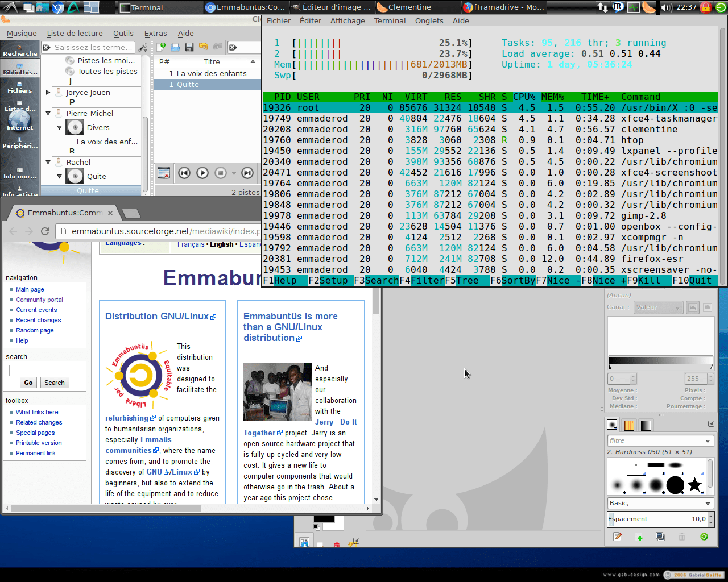This screenshot has height=582, width=728.
Task: Open the library settings wrench icon
Action: coord(143,47)
